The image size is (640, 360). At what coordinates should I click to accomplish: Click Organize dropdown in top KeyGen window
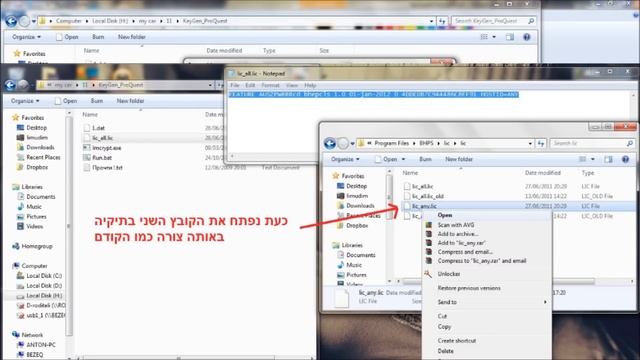point(27,37)
